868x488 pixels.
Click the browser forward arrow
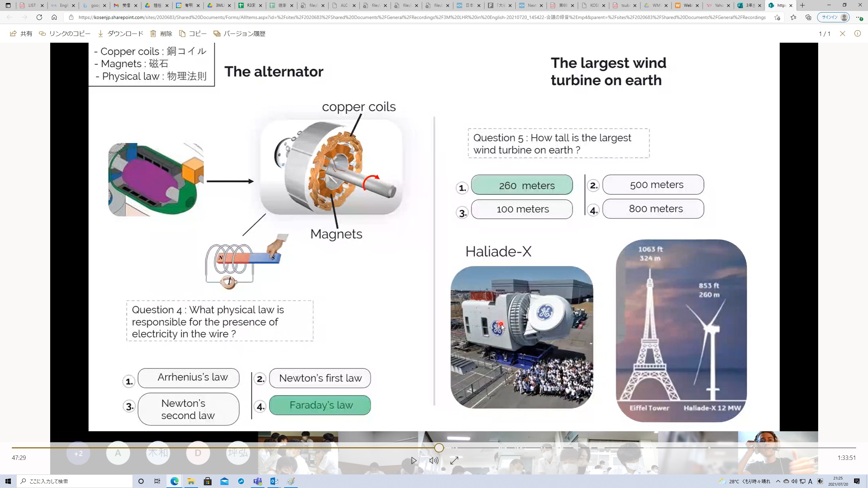click(x=24, y=17)
